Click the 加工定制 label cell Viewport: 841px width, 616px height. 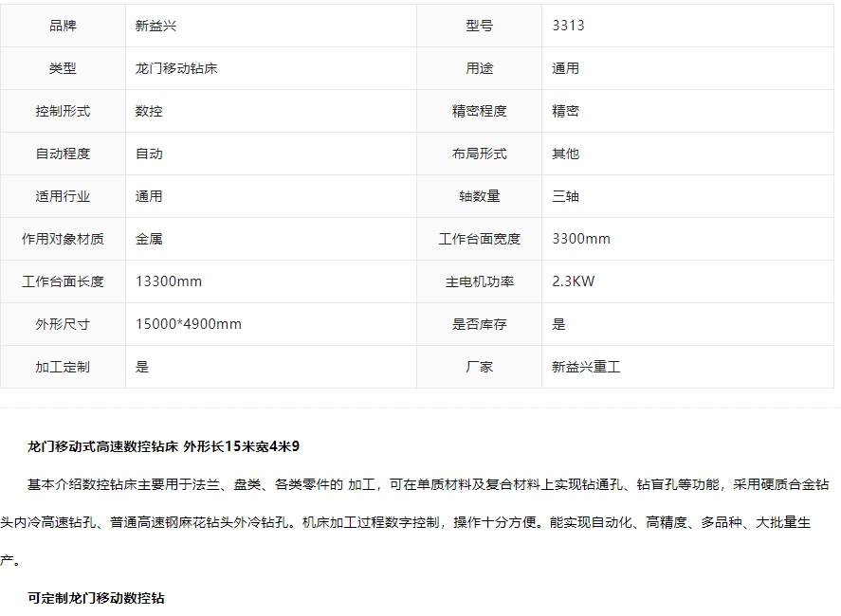63,367
